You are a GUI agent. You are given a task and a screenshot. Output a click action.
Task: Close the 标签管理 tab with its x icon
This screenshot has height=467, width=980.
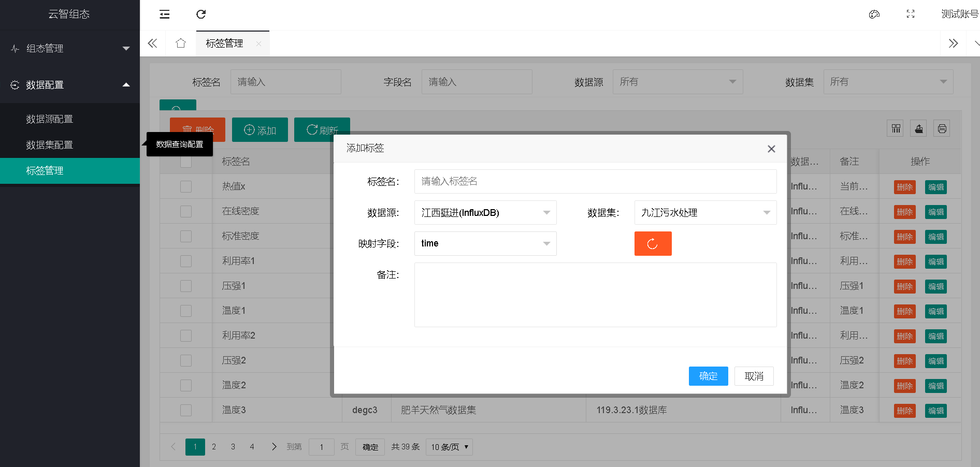click(x=258, y=44)
